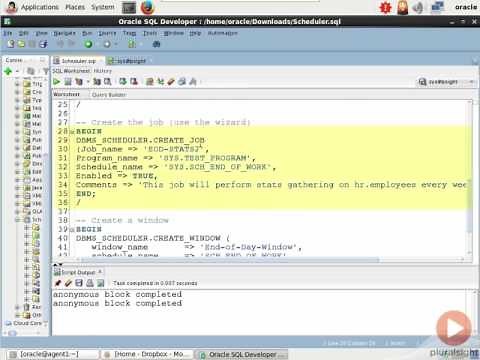Viewport: 480px width, 360px height.
Task: Open the Places menu in the top panel
Action: point(75,7)
